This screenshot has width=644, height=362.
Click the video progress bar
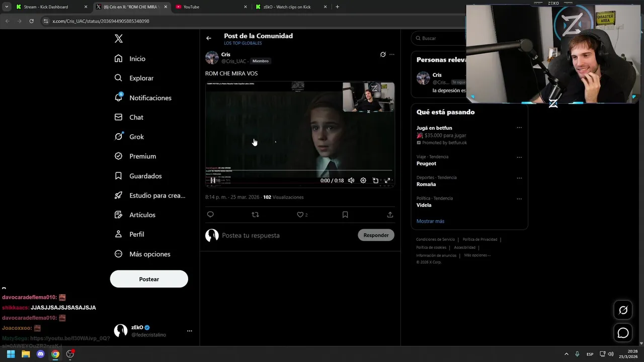[300, 171]
